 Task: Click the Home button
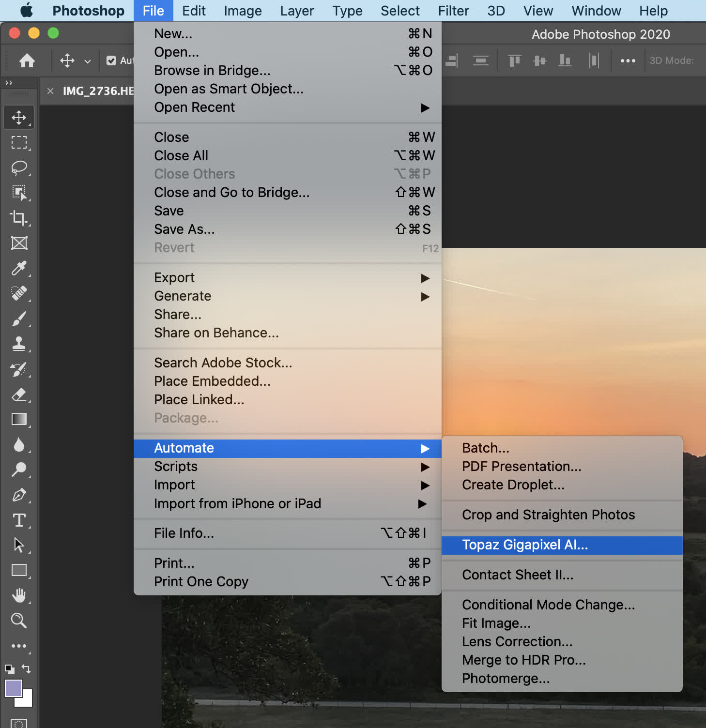[27, 61]
